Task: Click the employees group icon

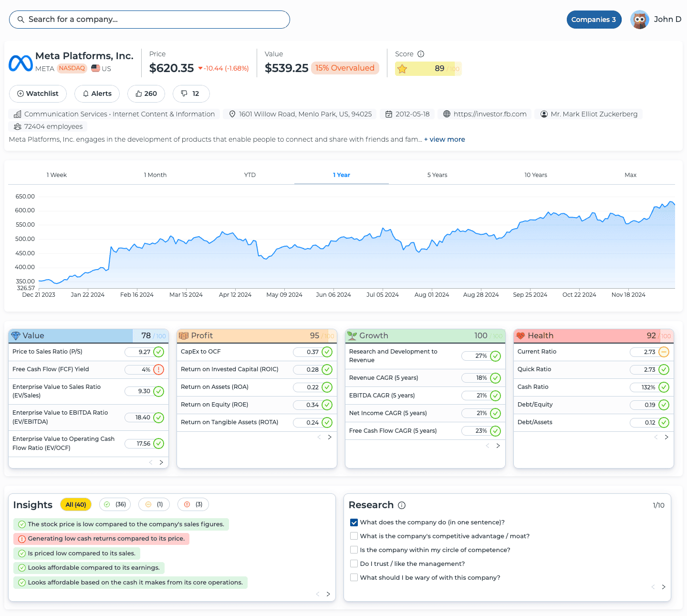Action: 18,126
